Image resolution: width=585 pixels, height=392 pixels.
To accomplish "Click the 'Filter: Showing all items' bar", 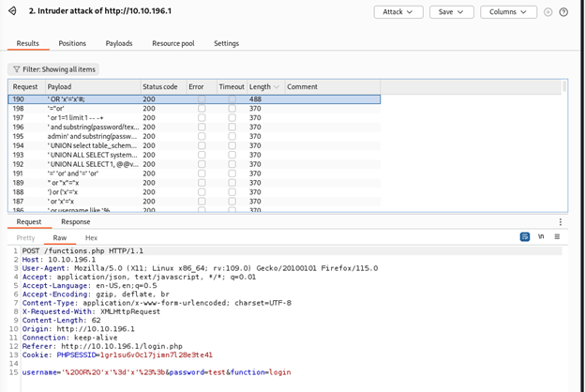I will pos(53,69).
